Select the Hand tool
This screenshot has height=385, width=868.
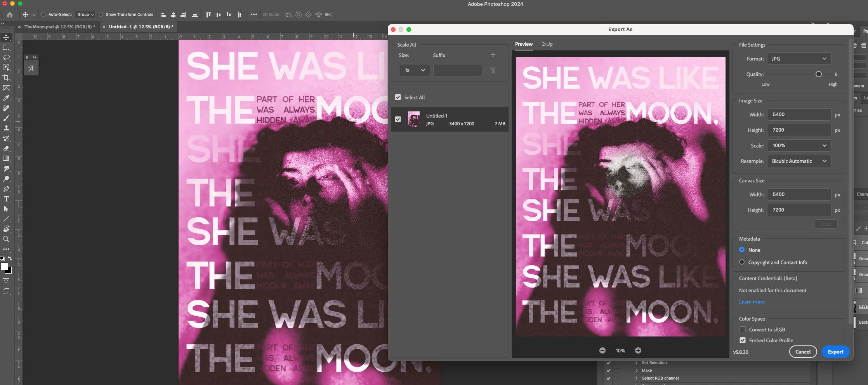6,229
